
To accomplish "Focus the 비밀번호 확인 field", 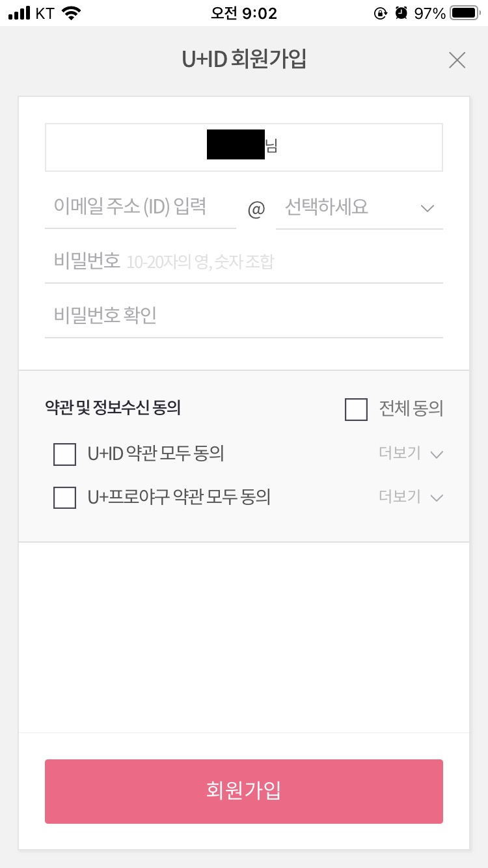I will 244,316.
